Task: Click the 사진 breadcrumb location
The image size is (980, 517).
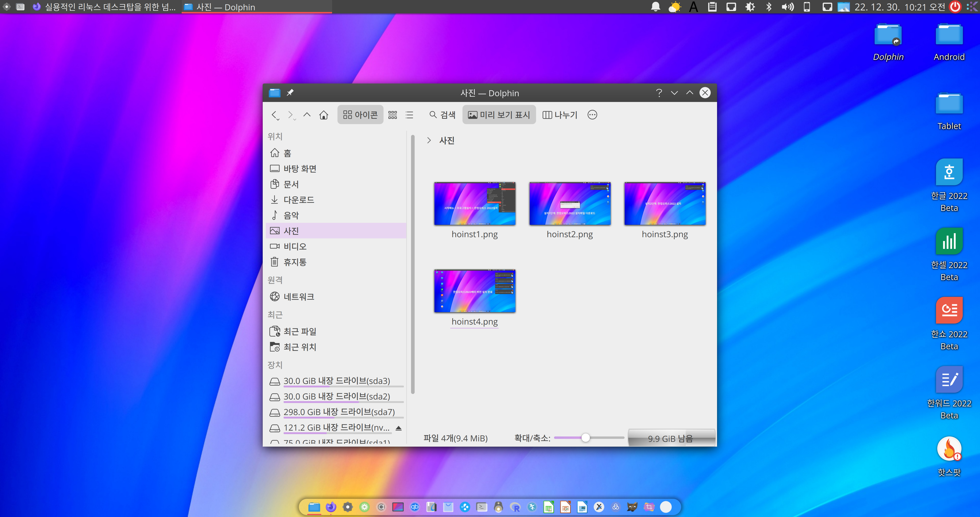Action: click(x=447, y=140)
